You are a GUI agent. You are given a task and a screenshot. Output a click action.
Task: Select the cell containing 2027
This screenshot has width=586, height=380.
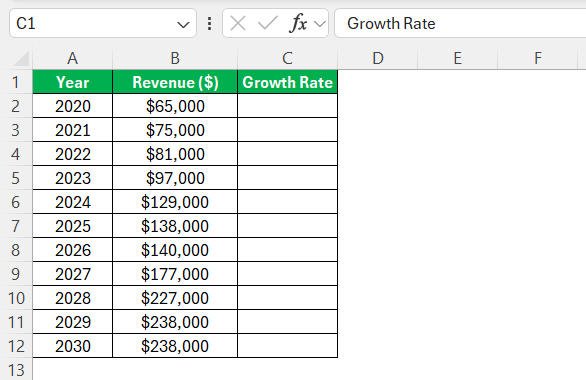(x=73, y=274)
